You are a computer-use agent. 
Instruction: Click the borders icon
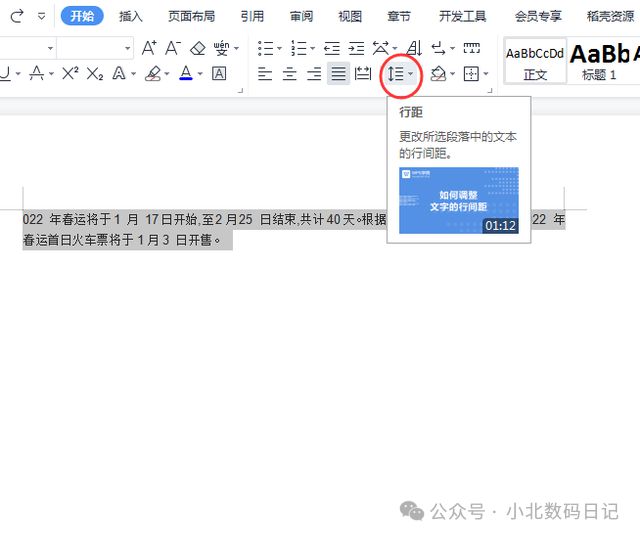click(x=471, y=74)
